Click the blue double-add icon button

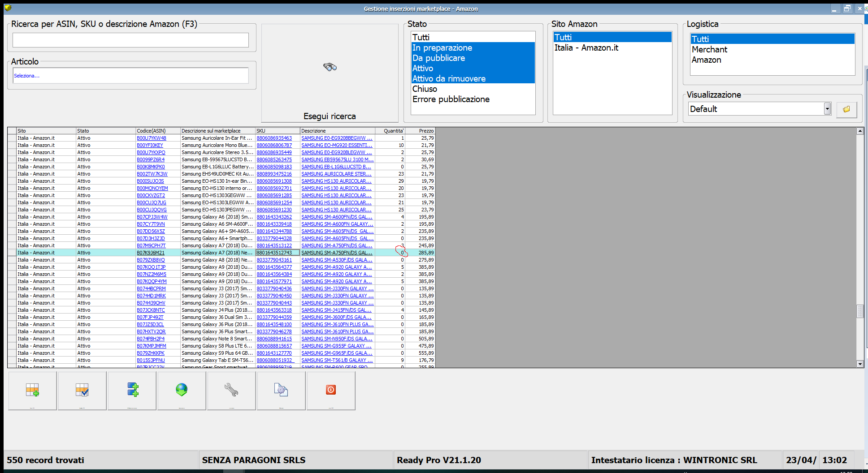point(132,391)
